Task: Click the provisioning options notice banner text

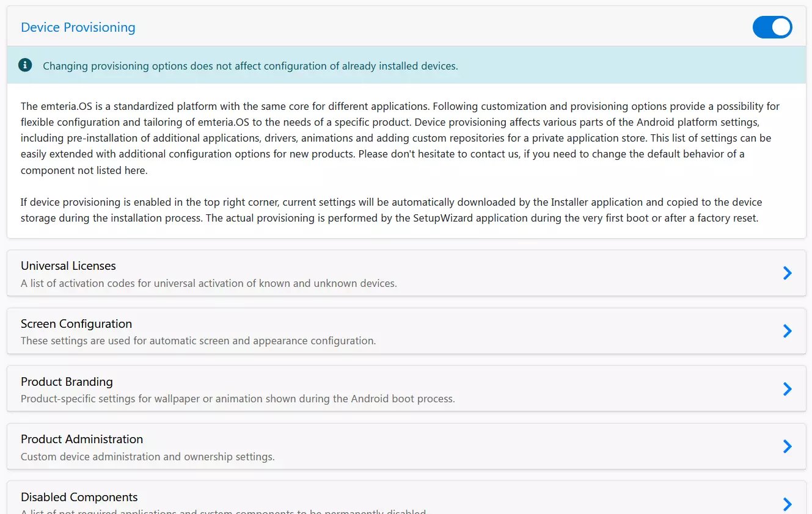Action: coord(251,66)
